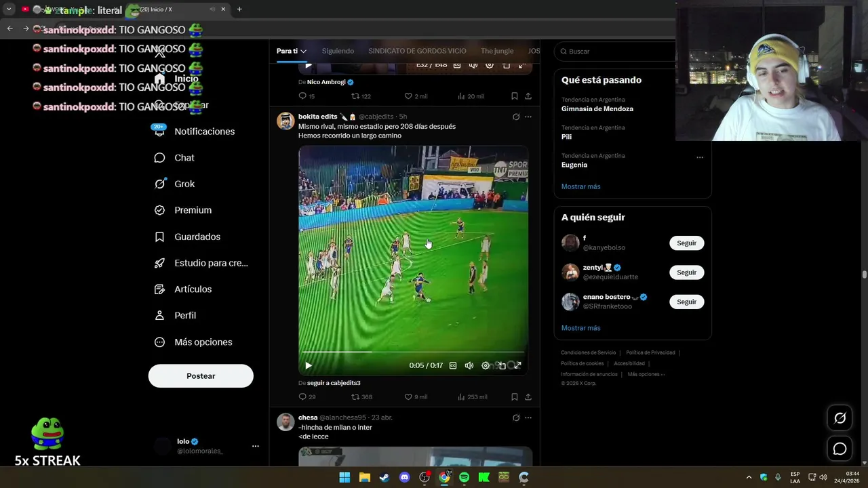
Task: Open account menu dots next to lolo
Action: [x=256, y=446]
